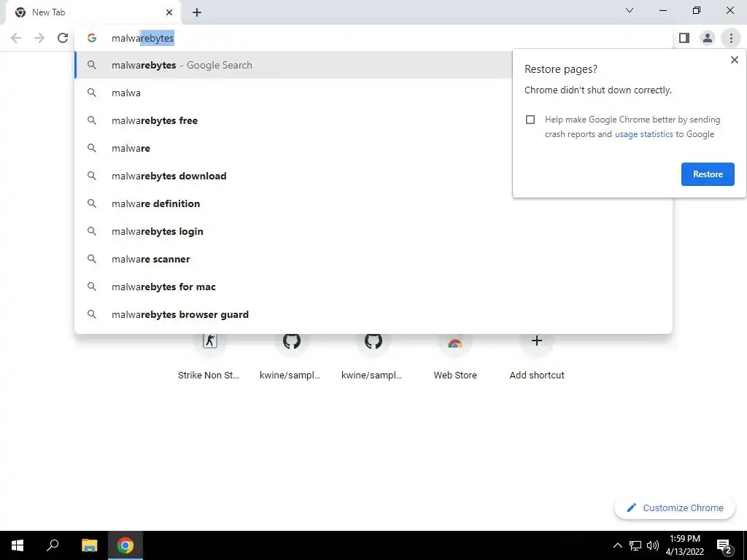Choose 'malwarebytes free' suggestion

point(293,120)
